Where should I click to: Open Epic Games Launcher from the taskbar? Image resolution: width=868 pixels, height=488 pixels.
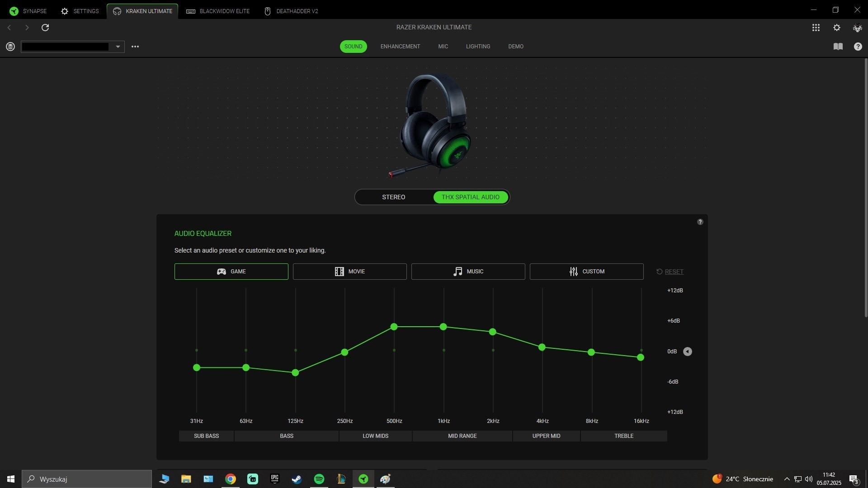tap(275, 479)
